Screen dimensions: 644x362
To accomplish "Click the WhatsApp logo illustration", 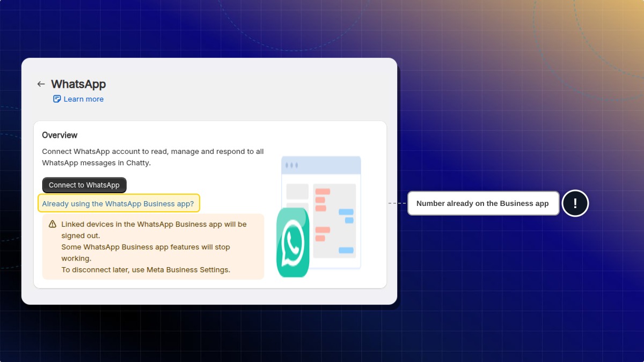I will 292,242.
